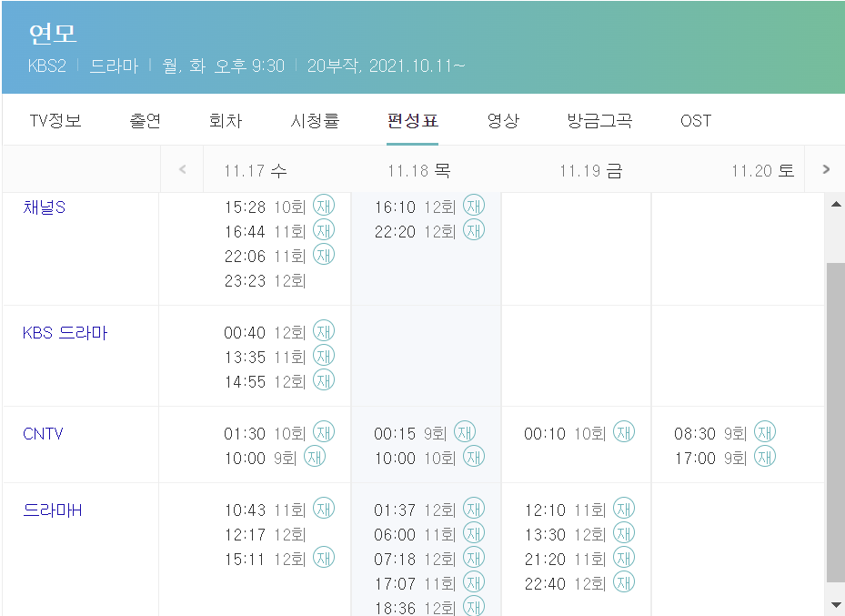Click the 드라마 genre label in header
Screen dimensions: 845x616
[x=114, y=66]
